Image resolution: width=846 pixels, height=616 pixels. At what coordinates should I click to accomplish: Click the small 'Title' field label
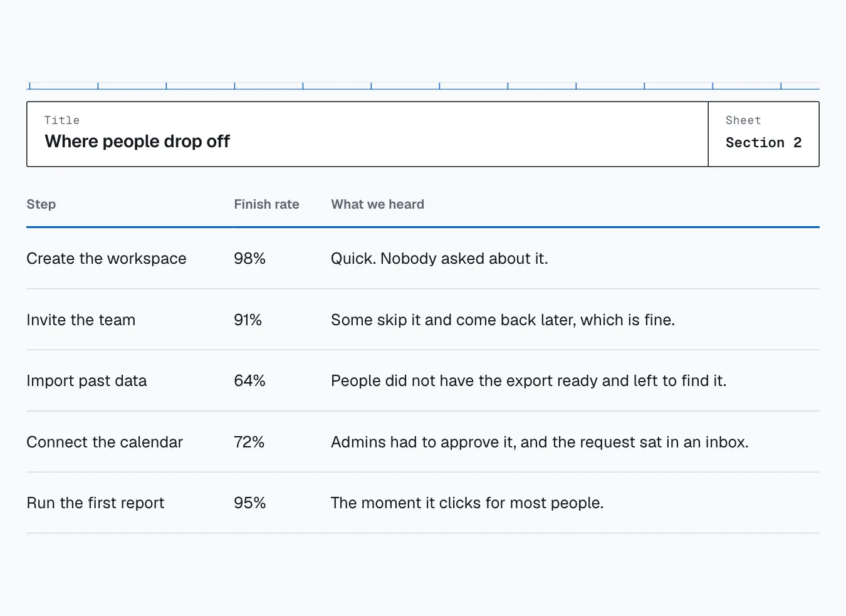pos(62,120)
